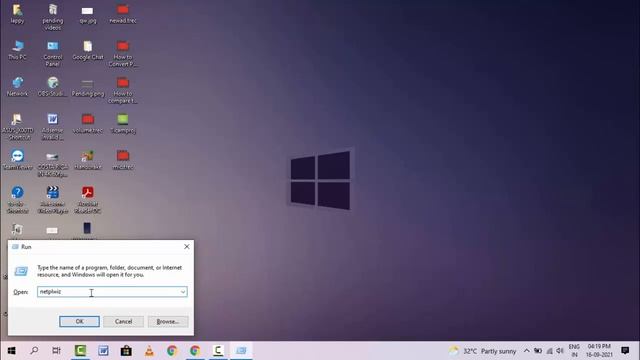Click the ENG language indicator
Image resolution: width=640 pixels, height=360 pixels.
click(574, 351)
